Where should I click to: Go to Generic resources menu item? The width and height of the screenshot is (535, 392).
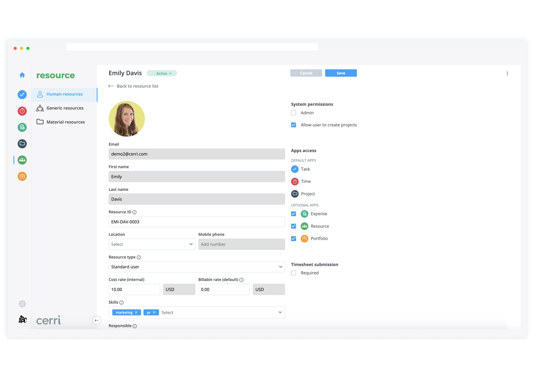click(x=65, y=108)
